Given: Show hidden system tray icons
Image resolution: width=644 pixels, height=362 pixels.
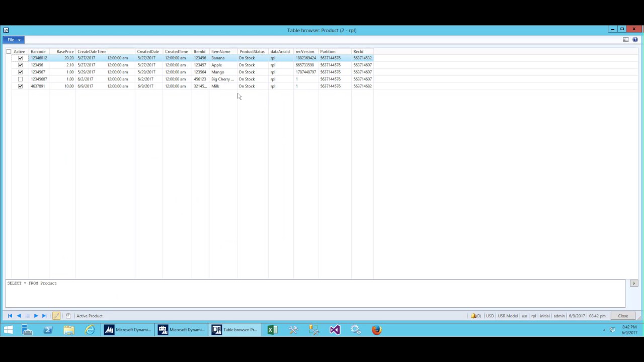Looking at the screenshot, I should (604, 330).
